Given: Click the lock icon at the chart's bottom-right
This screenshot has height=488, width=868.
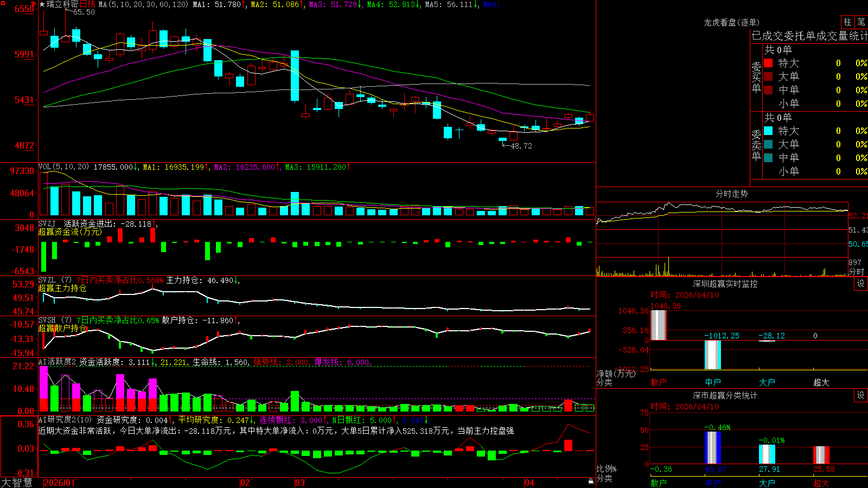Looking at the screenshot, I should 591,481.
